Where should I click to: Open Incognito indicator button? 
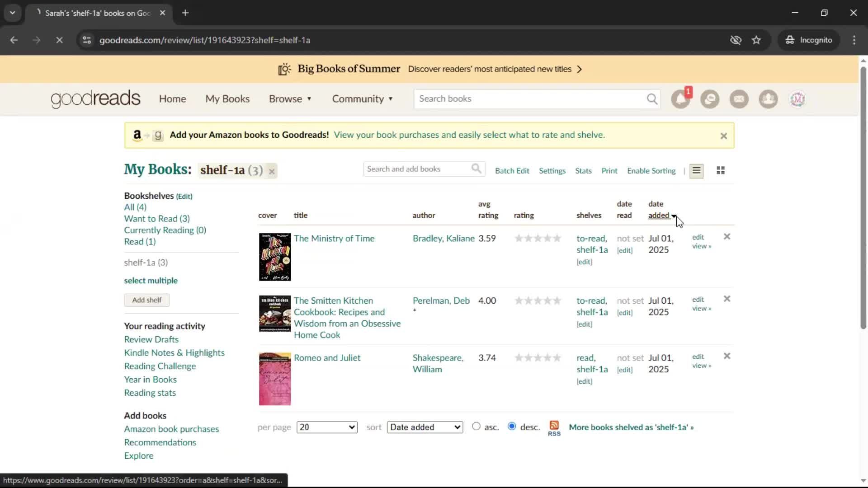[809, 40]
